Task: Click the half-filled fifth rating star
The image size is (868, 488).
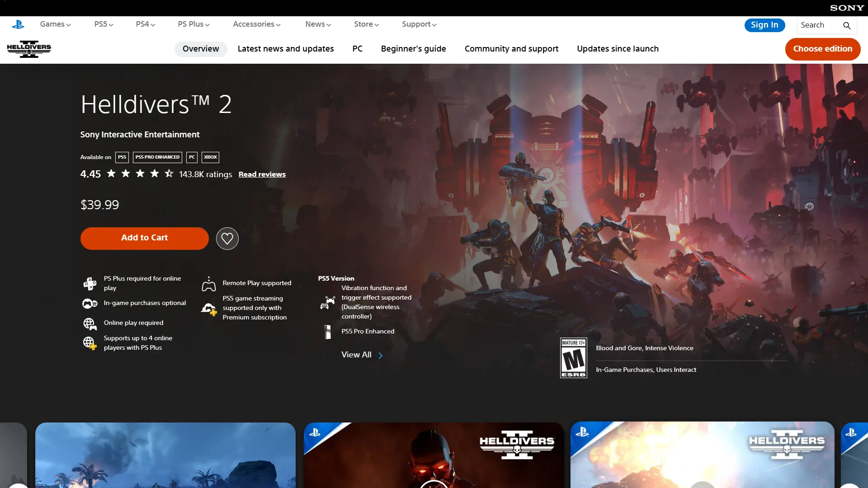Action: [169, 174]
